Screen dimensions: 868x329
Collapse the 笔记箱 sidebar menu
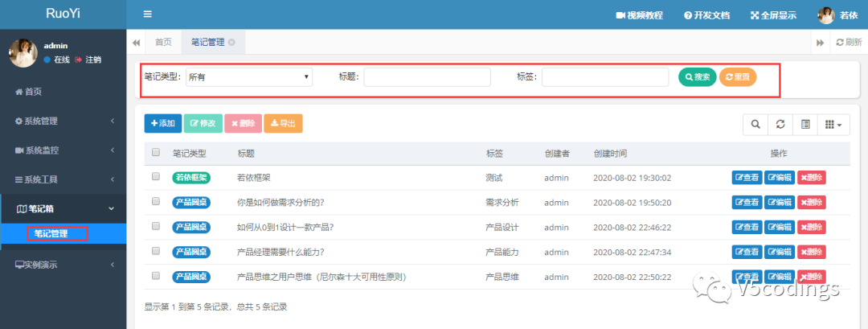[x=63, y=208]
